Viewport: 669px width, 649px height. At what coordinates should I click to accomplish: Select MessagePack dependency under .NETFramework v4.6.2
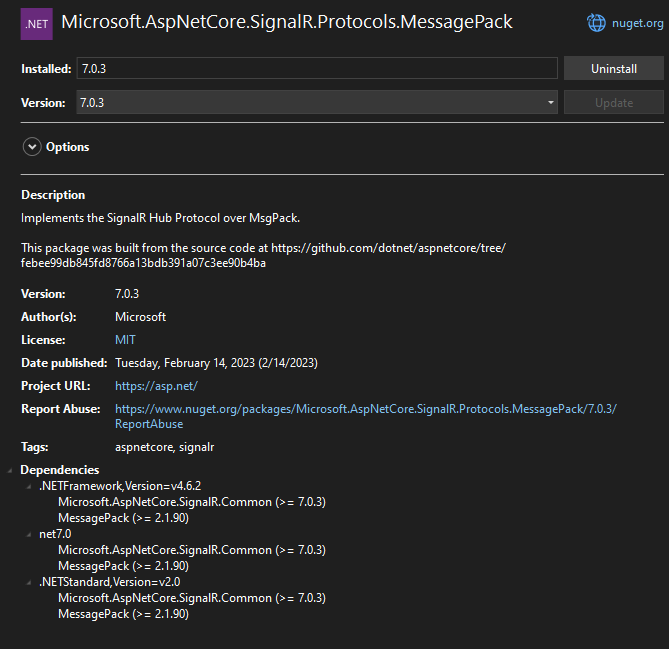(123, 518)
